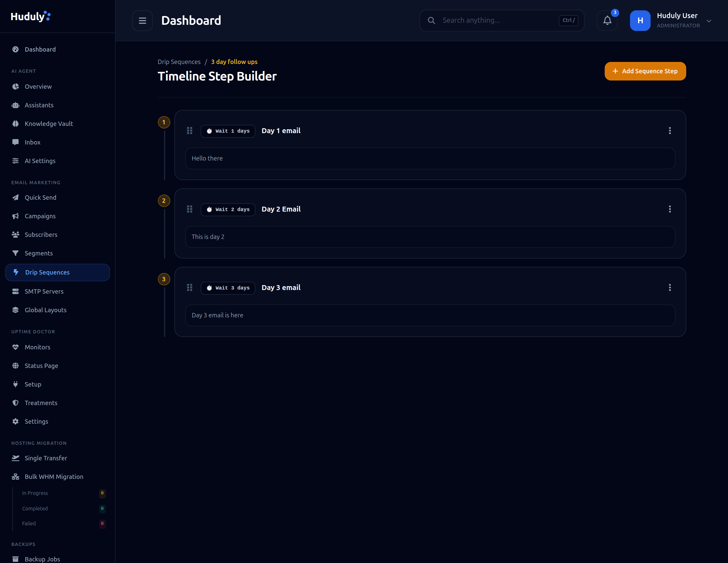Click the Timeline Step Builder heading
728x563 pixels.
tap(217, 76)
